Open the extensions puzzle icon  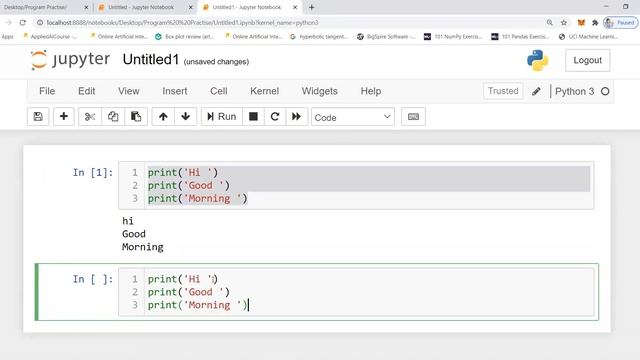tap(595, 23)
